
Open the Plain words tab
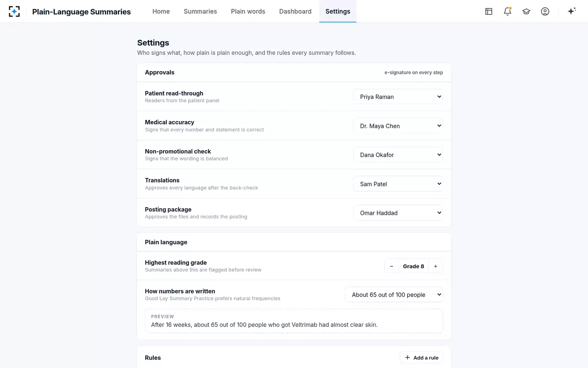(248, 11)
